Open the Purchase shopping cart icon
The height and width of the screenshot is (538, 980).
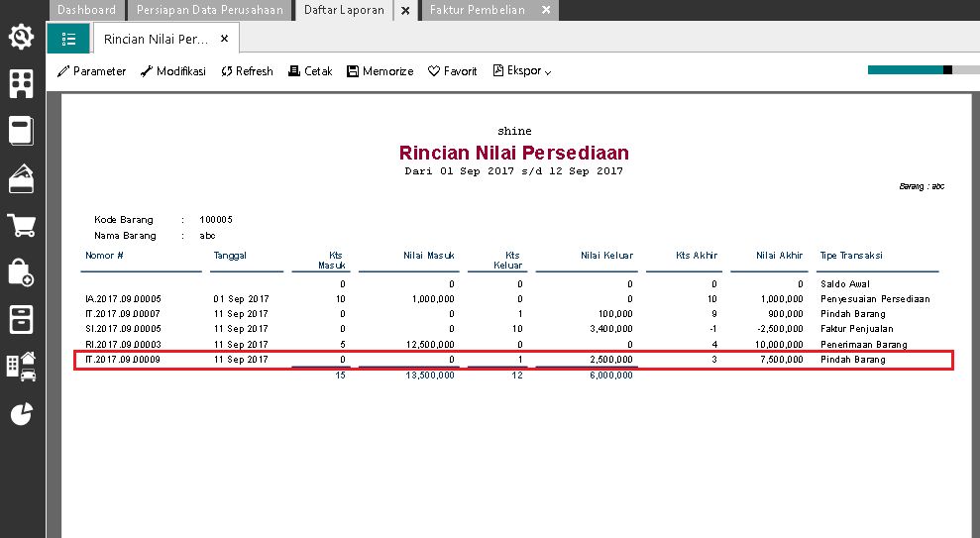click(21, 225)
